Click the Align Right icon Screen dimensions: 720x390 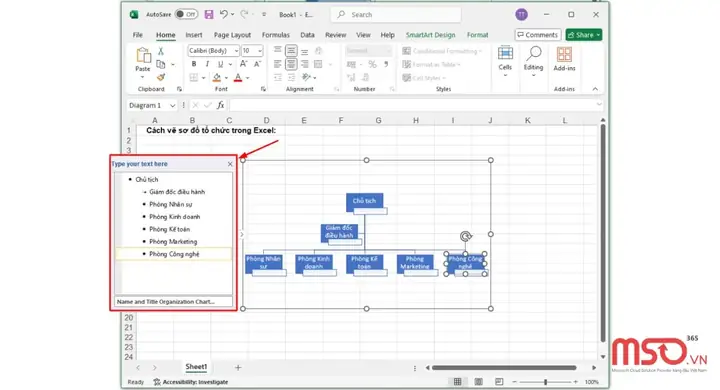[304, 64]
